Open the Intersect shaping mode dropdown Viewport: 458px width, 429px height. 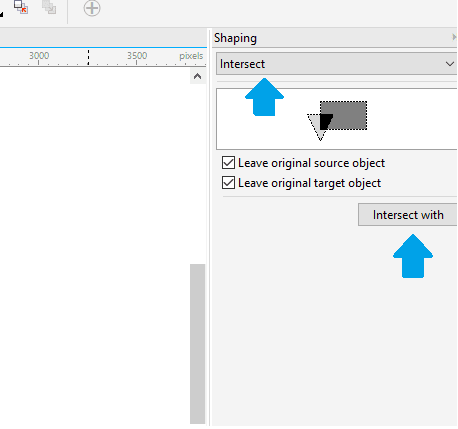[336, 64]
